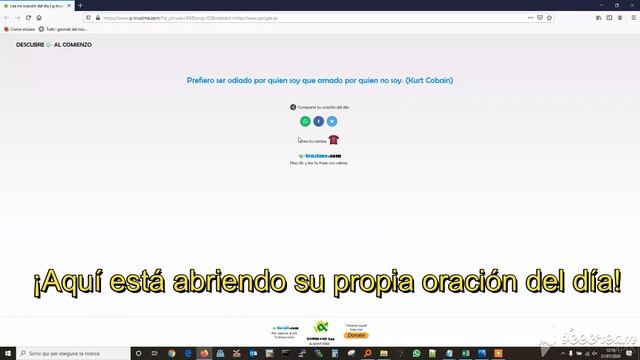The height and width of the screenshot is (360, 640).
Task: Open the Windows Start menu
Action: click(x=8, y=353)
